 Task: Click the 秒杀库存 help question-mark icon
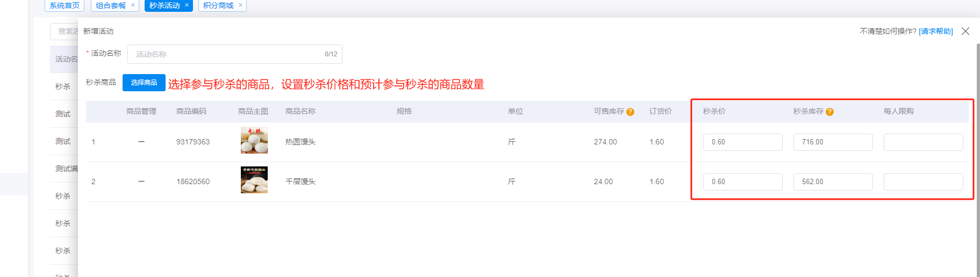(829, 112)
